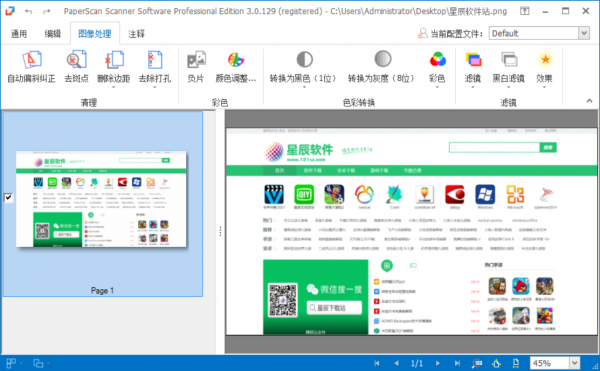Select the Page 1 thumbnail

click(x=101, y=199)
